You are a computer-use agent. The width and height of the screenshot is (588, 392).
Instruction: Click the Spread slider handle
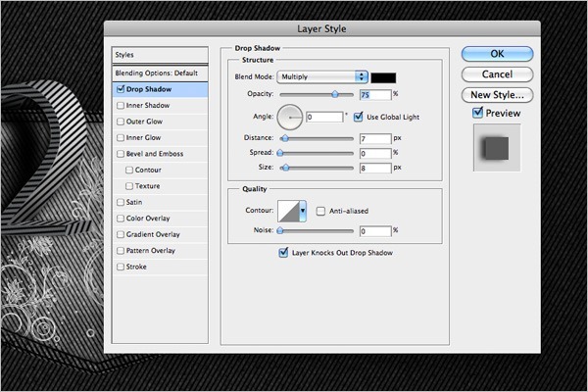pyautogui.click(x=280, y=153)
